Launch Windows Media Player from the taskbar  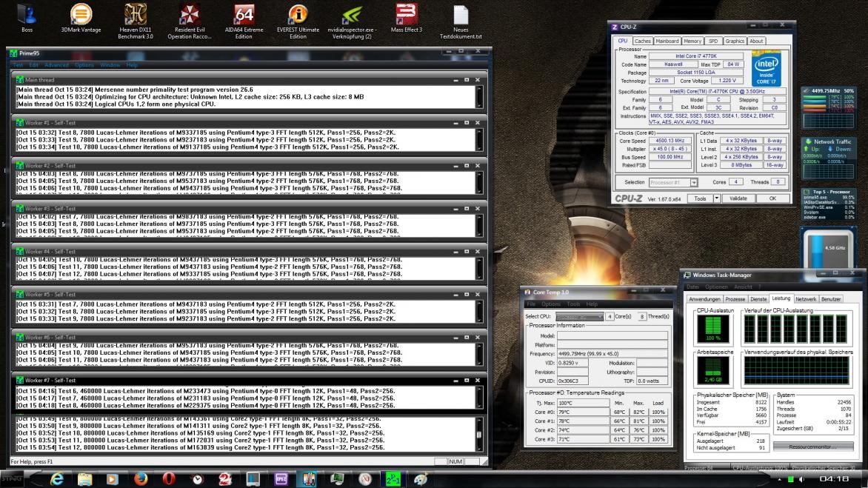[x=113, y=479]
